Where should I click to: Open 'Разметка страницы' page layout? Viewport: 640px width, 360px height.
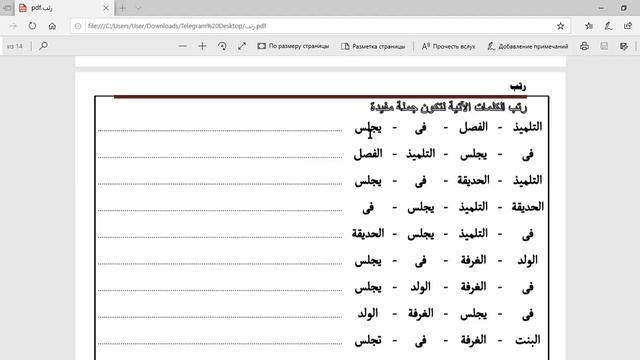(x=373, y=46)
